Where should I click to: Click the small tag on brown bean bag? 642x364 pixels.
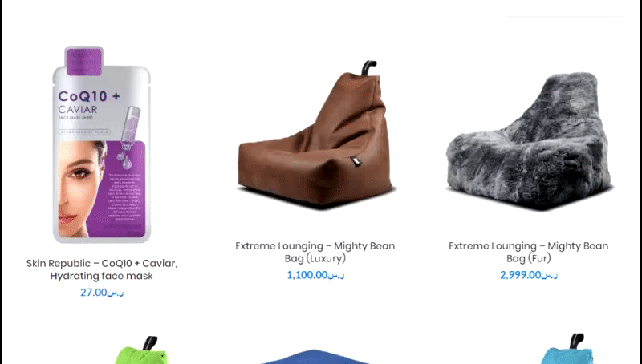356,161
